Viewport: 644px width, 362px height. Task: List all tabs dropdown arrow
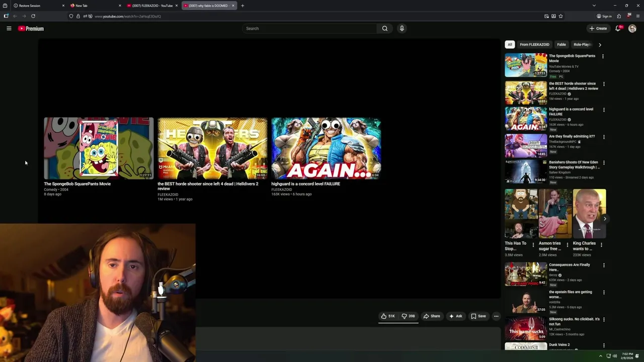pos(594,6)
